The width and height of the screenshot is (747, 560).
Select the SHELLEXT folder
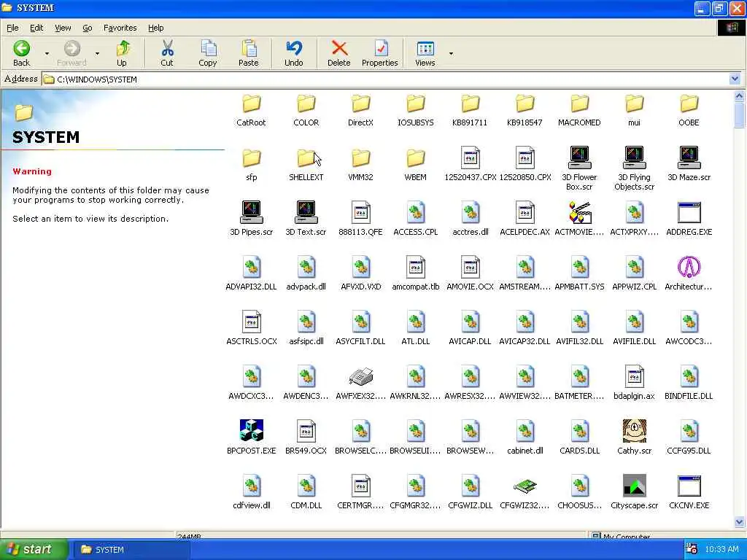[306, 166]
